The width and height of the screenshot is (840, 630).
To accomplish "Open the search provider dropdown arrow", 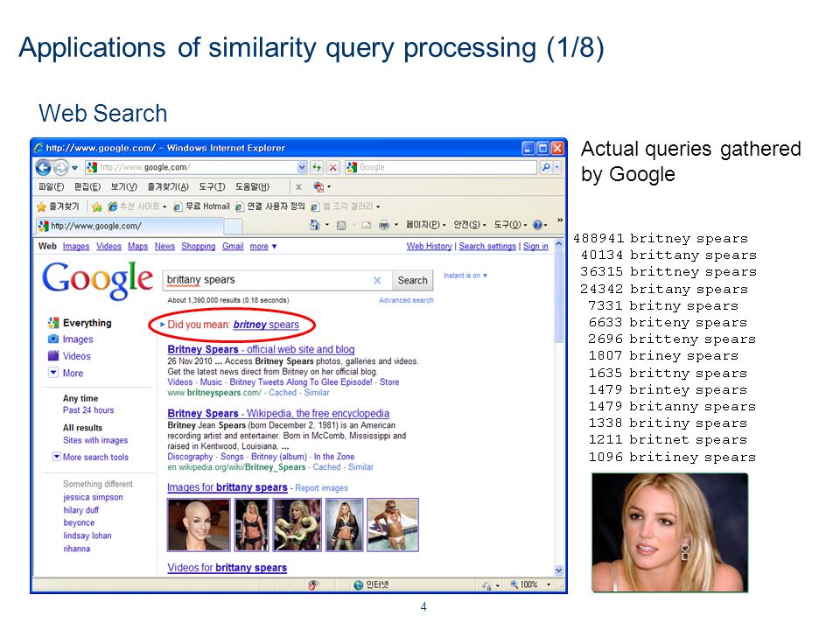I will [x=557, y=167].
